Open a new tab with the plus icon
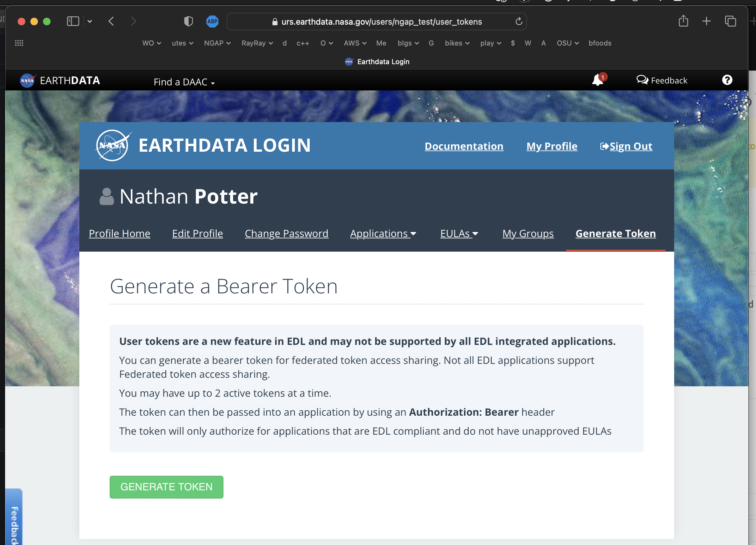This screenshot has width=756, height=545. pyautogui.click(x=706, y=21)
